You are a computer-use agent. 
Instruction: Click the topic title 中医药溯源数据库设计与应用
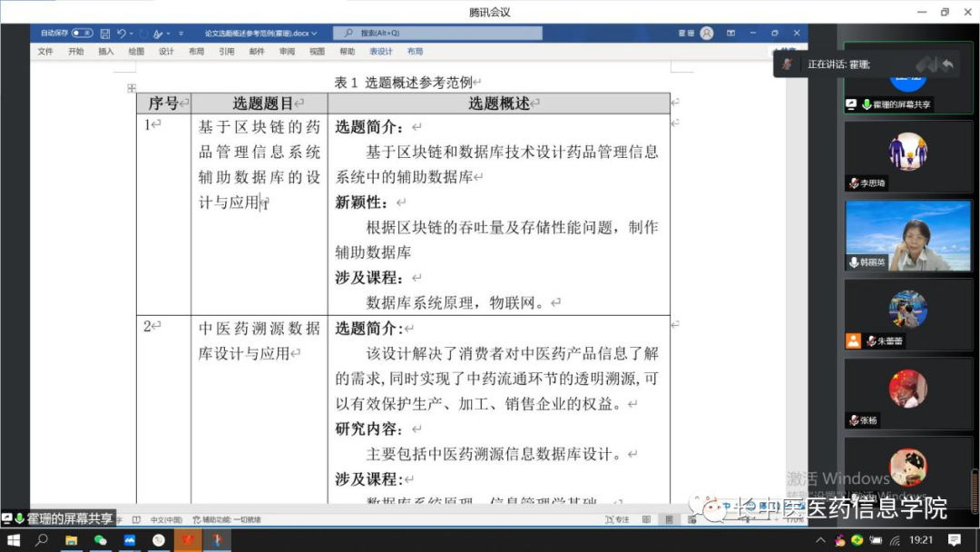259,340
